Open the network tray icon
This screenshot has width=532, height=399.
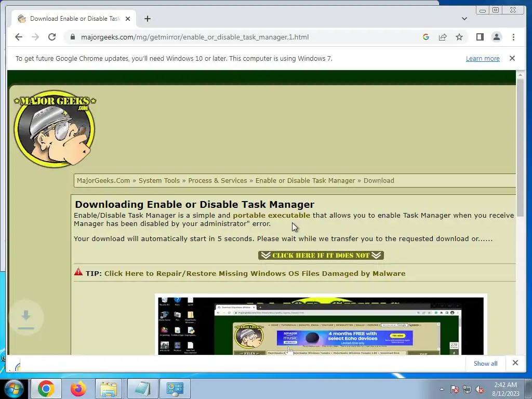coord(467,389)
